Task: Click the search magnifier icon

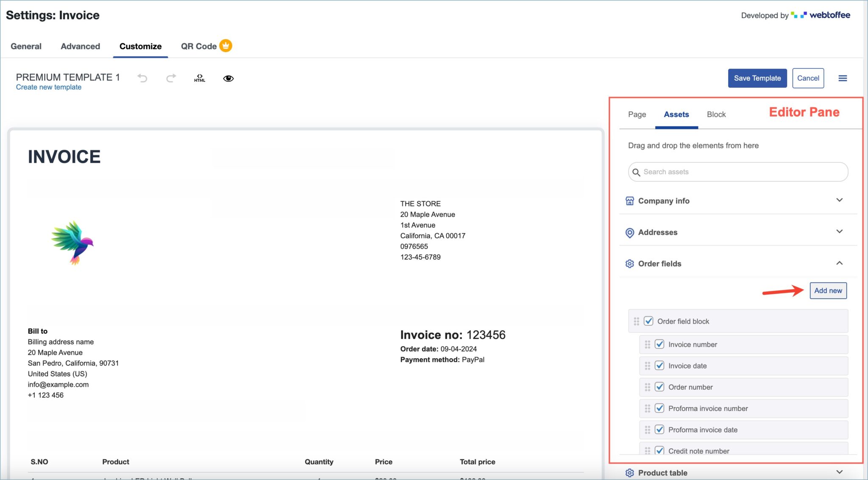Action: [636, 172]
